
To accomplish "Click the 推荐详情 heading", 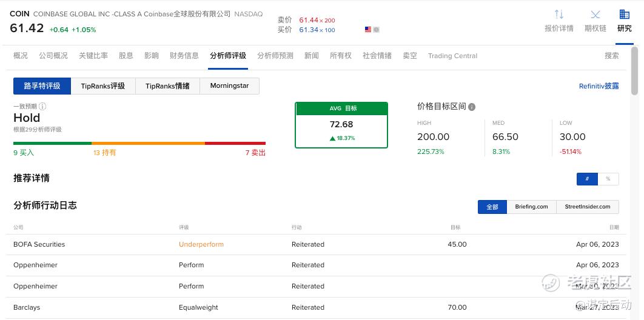I will coord(32,178).
